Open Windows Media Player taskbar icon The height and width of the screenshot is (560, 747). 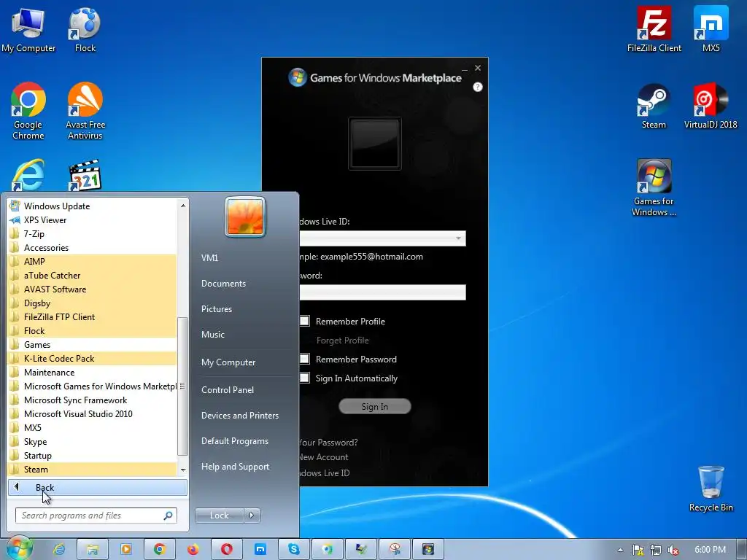[x=125, y=549]
